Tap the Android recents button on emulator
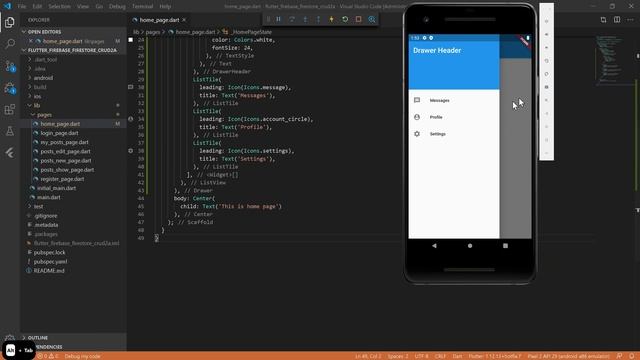Screen dimensions: 640x360 click(x=505, y=246)
